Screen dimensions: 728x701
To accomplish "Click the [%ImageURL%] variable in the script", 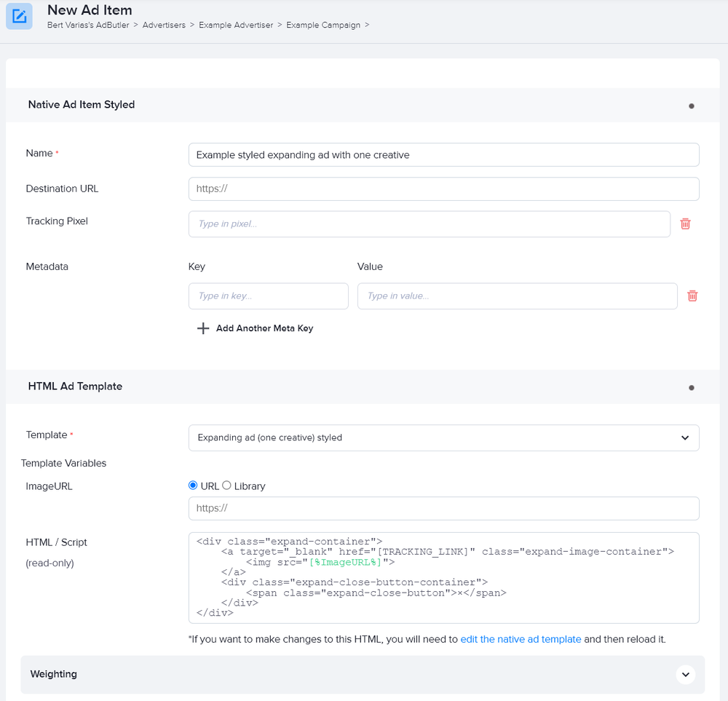I will click(345, 562).
